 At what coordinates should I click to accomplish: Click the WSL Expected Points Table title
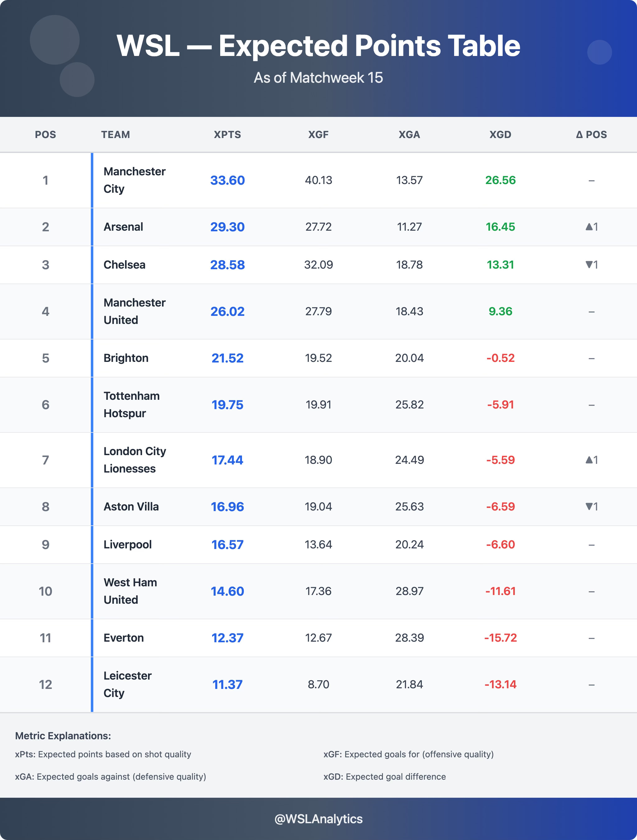[x=318, y=46]
